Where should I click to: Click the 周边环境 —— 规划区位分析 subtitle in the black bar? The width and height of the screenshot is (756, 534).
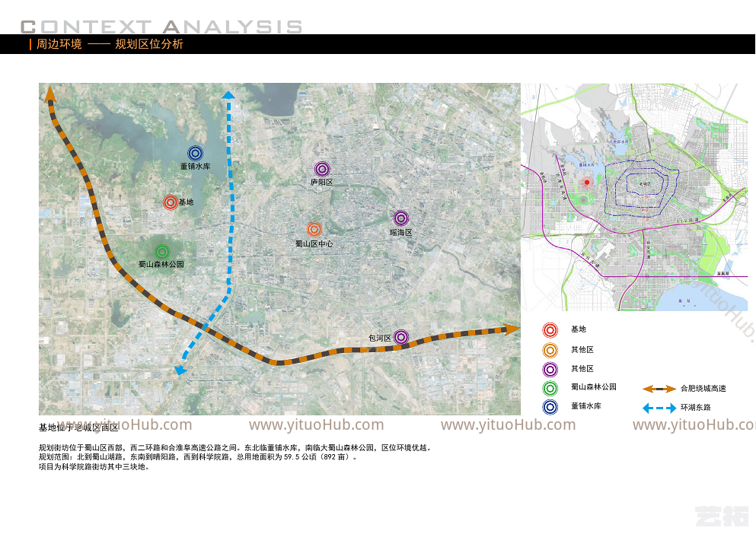point(110,44)
